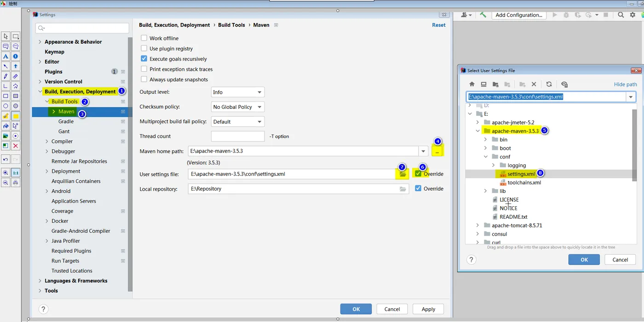
Task: Open Search Everywhere magnifier in IDE toolbar
Action: (x=621, y=15)
